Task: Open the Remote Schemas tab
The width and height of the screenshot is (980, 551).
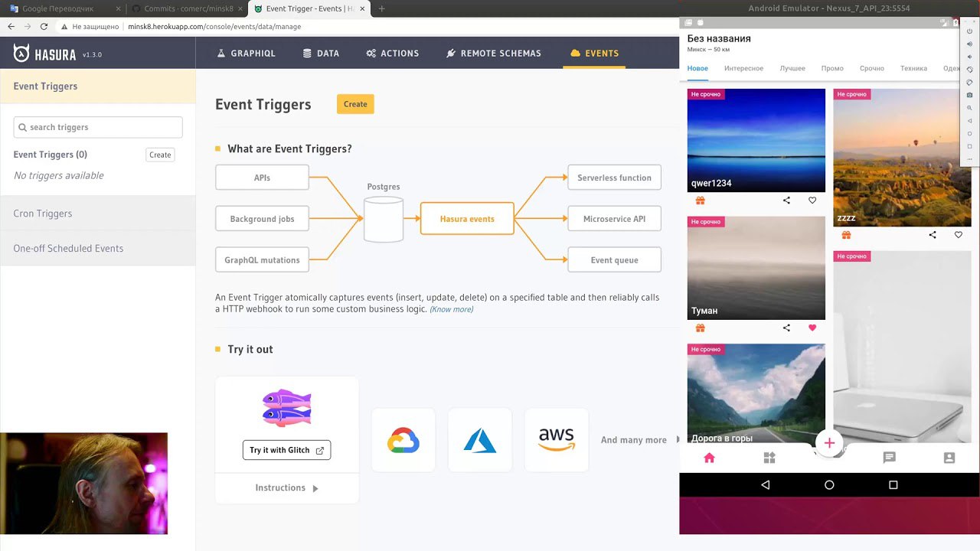Action: 493,54
